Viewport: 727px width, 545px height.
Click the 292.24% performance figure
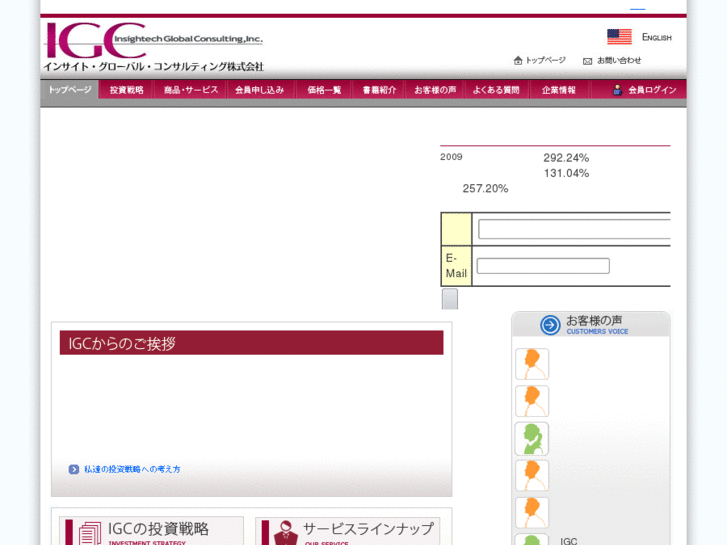(x=566, y=158)
